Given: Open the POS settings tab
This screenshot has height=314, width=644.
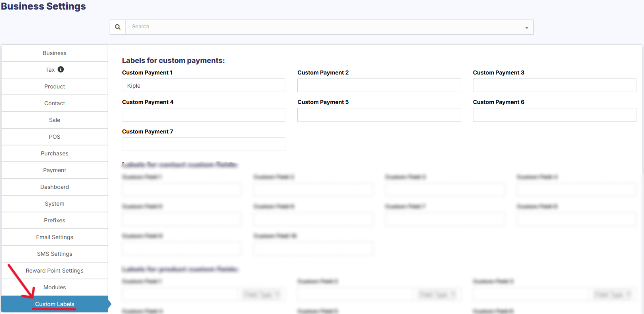Looking at the screenshot, I should [x=55, y=137].
